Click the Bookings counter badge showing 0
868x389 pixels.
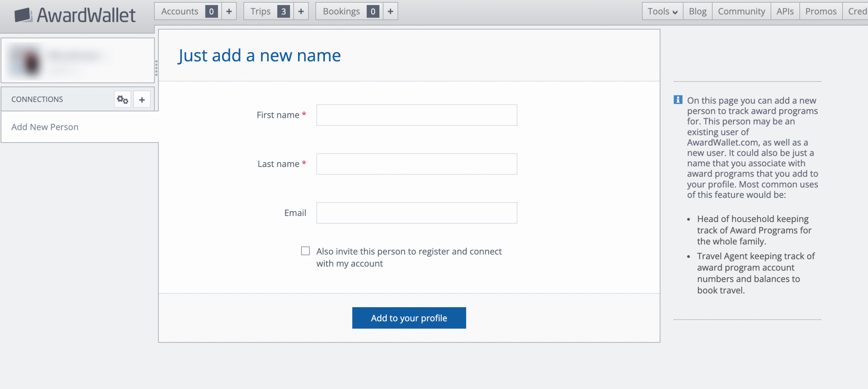tap(374, 11)
